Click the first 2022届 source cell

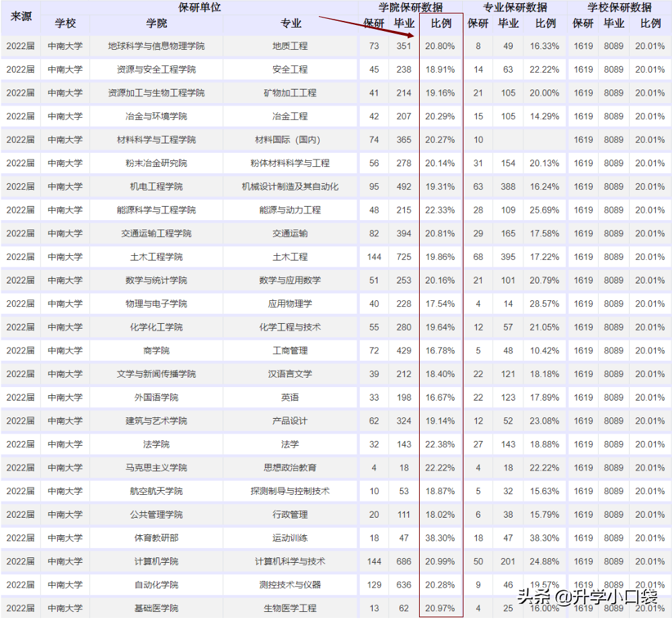(20, 46)
